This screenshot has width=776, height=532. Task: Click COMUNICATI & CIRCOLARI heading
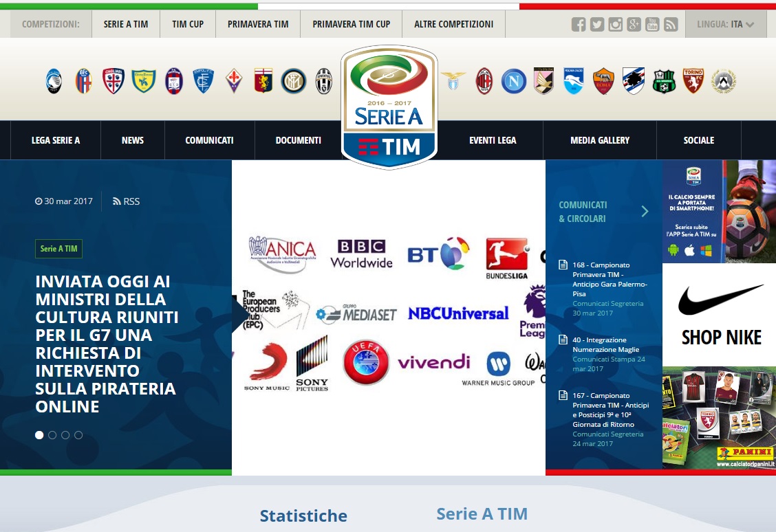[x=583, y=212]
